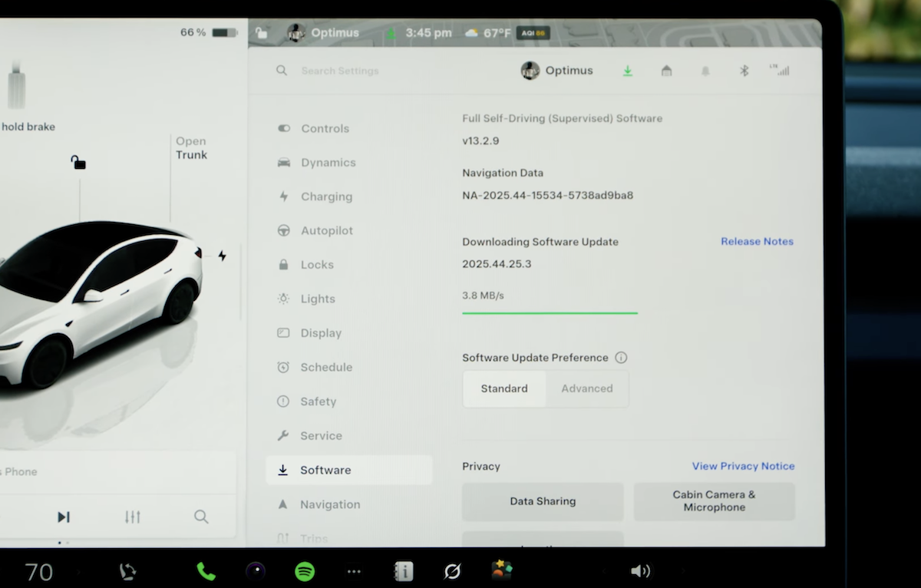Open the HomeLink garage icon
The image size is (921, 588).
pos(666,71)
